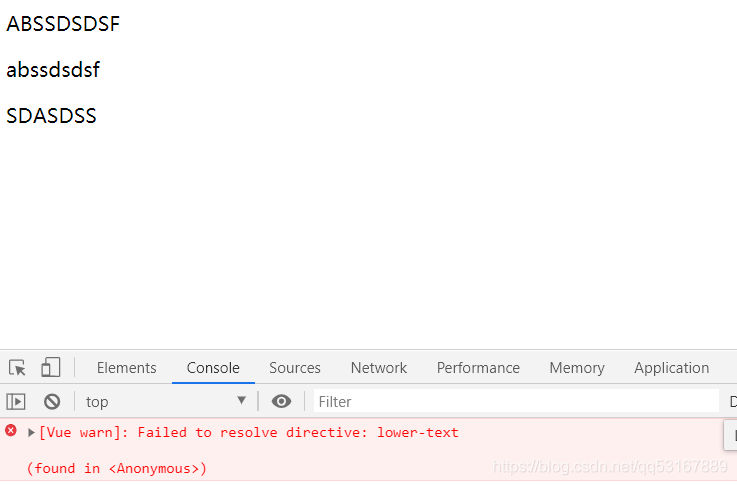Switch to the Elements tab
Viewport: 737px width, 485px height.
point(126,368)
